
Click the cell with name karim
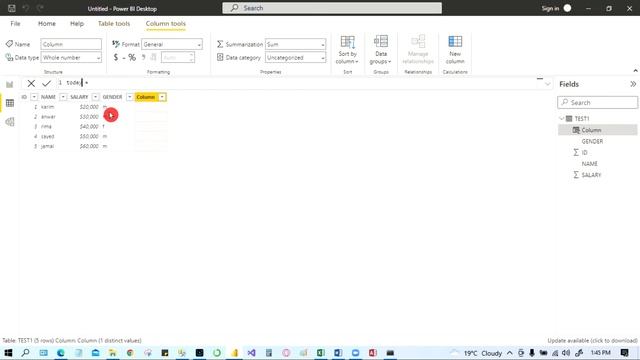tap(48, 107)
